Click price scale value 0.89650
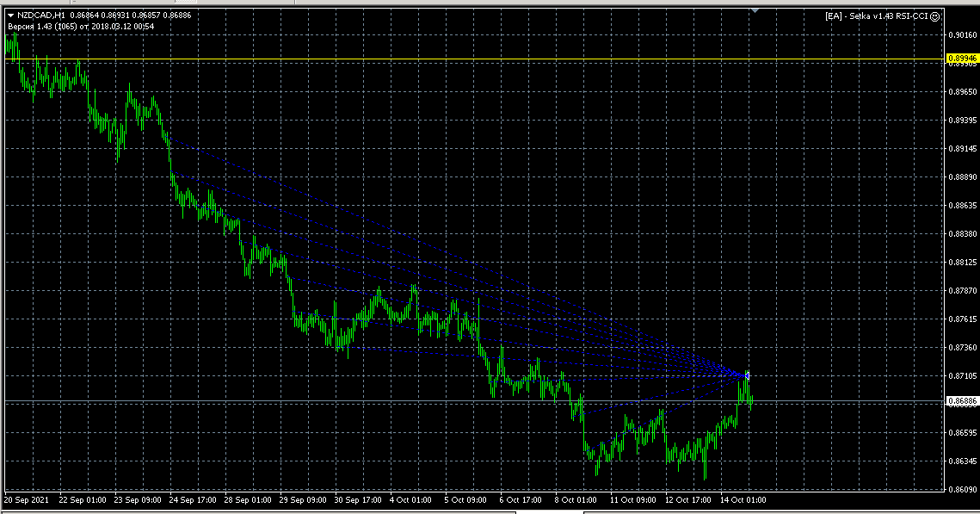Screen dimensions: 980x514 963,92
